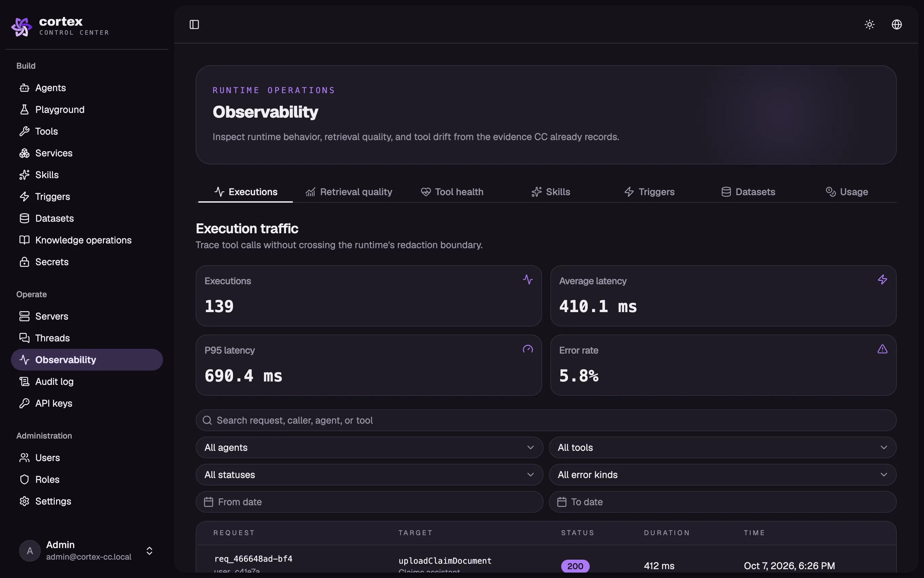Viewport: 924px width, 578px height.
Task: Pick a To date
Action: [723, 502]
